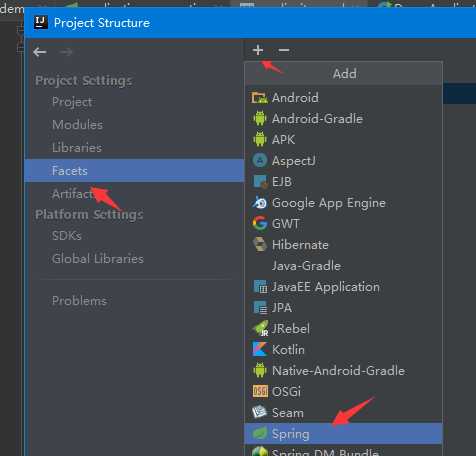This screenshot has width=476, height=456.
Task: Choose Spring from the Add menu
Action: click(343, 434)
